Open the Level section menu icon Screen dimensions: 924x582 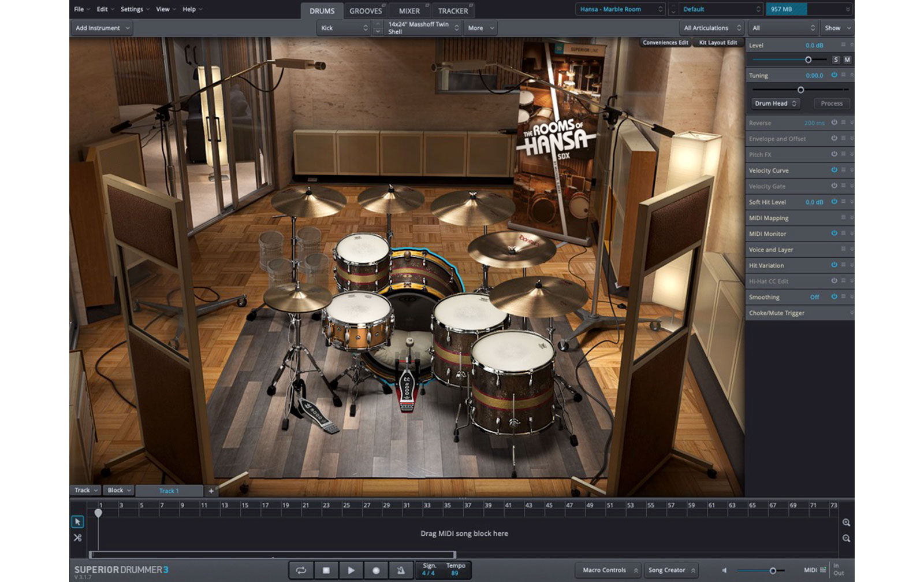point(843,45)
